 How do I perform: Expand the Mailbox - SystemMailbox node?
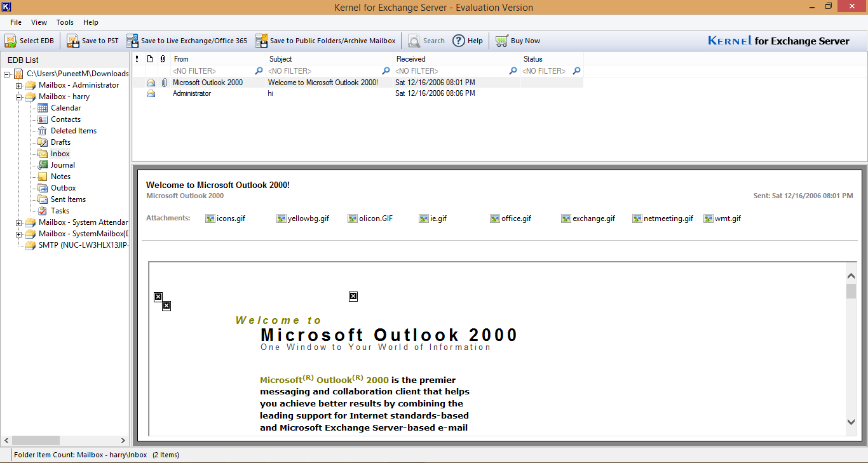(19, 234)
